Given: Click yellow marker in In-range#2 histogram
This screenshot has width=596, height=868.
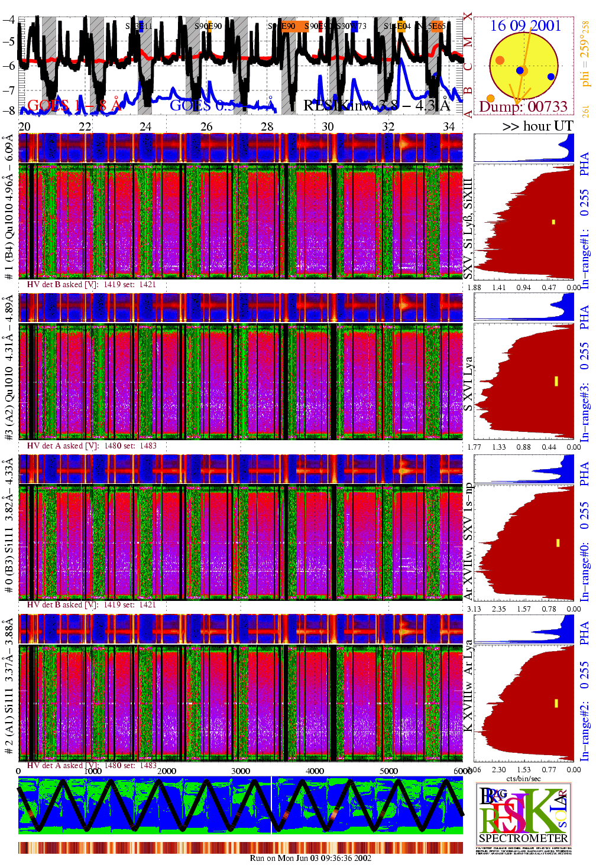Looking at the screenshot, I should 556,703.
